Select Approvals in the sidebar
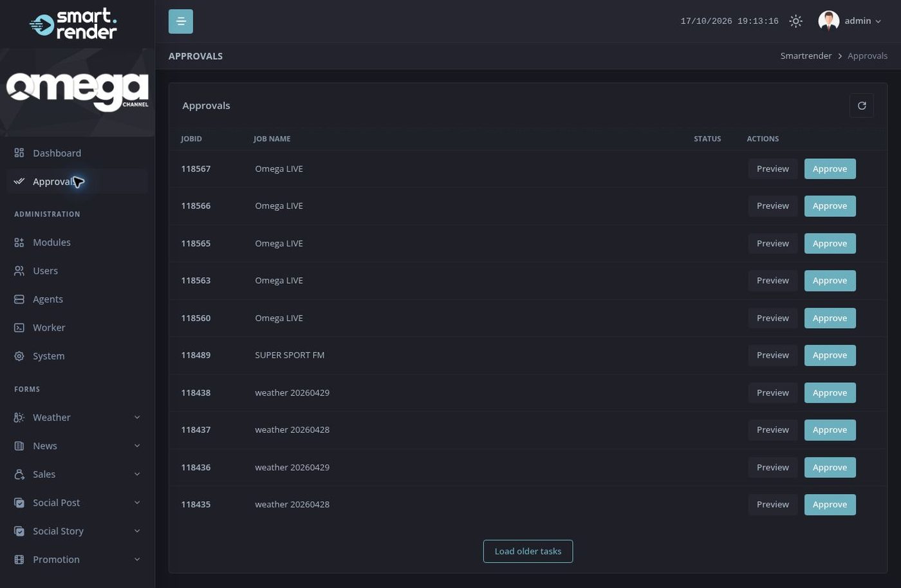The image size is (901, 588). pyautogui.click(x=77, y=181)
